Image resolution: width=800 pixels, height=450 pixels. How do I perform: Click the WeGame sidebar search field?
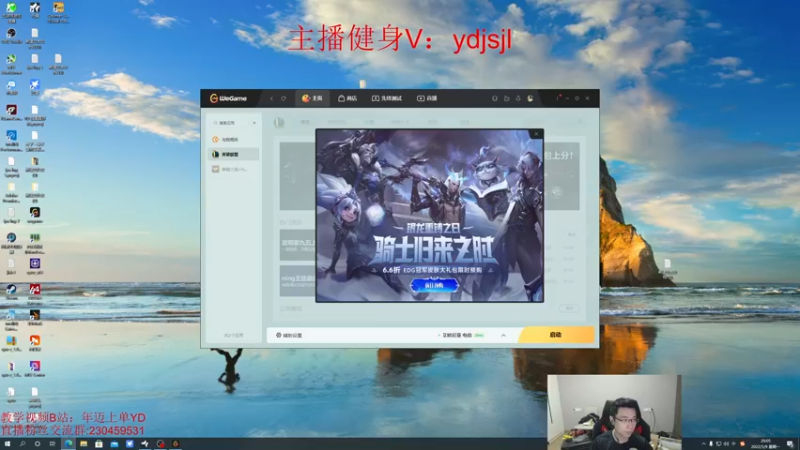click(230, 123)
